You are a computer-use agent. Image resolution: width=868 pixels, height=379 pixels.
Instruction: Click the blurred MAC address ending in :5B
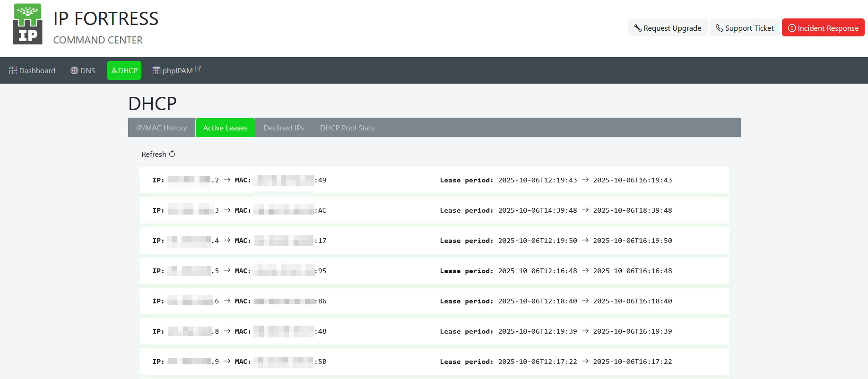[290, 362]
